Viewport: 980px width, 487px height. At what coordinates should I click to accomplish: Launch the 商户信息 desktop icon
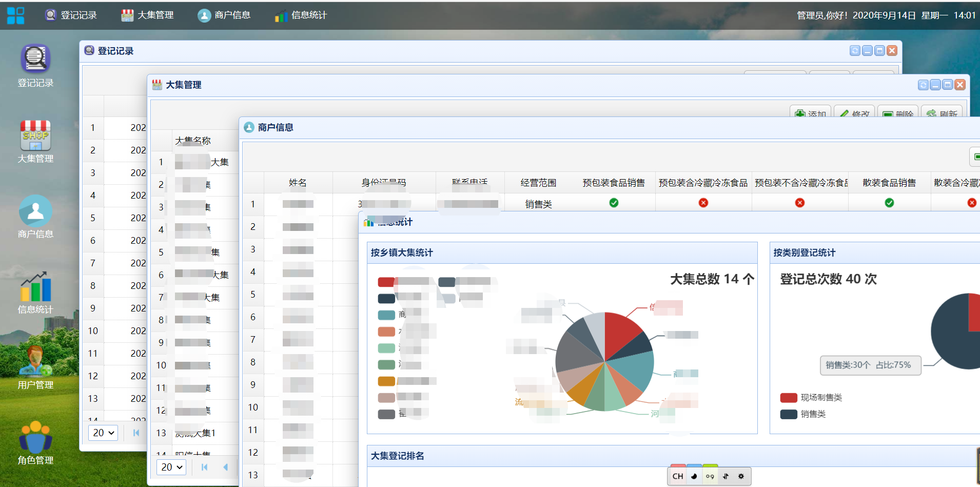(x=35, y=217)
